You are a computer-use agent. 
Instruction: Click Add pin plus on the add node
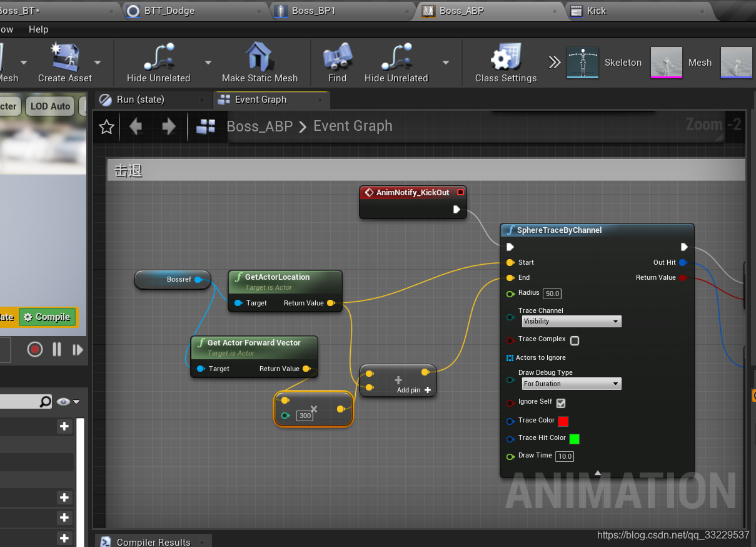click(428, 390)
